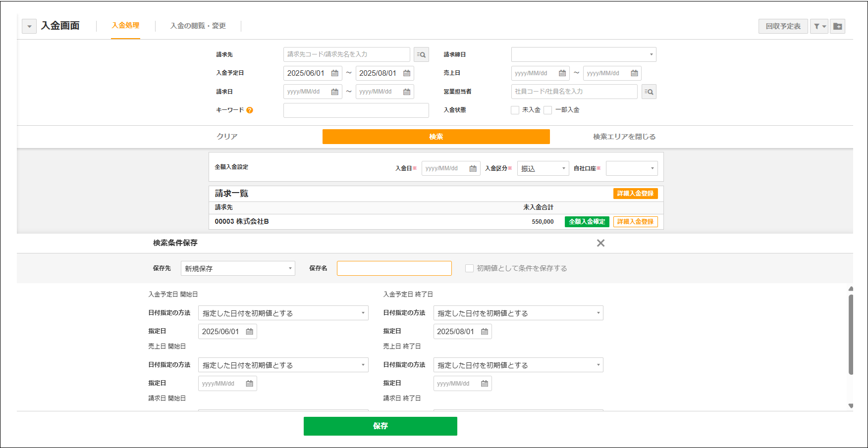This screenshot has width=868, height=448.
Task: Enable 初期値として条件を保存する checkbox
Action: [469, 268]
